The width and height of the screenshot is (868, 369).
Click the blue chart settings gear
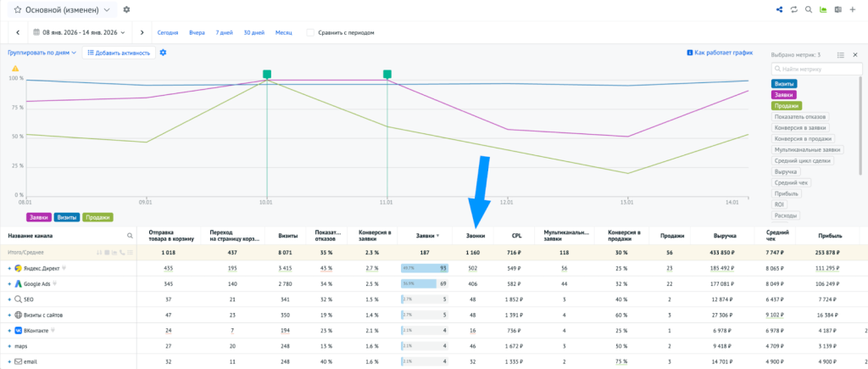[x=163, y=53]
